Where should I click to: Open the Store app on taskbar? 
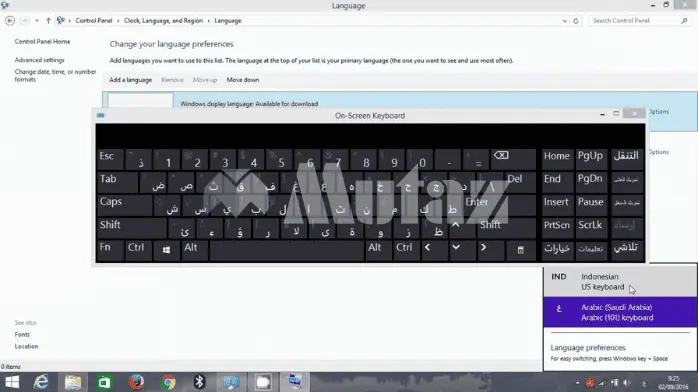[x=105, y=382]
